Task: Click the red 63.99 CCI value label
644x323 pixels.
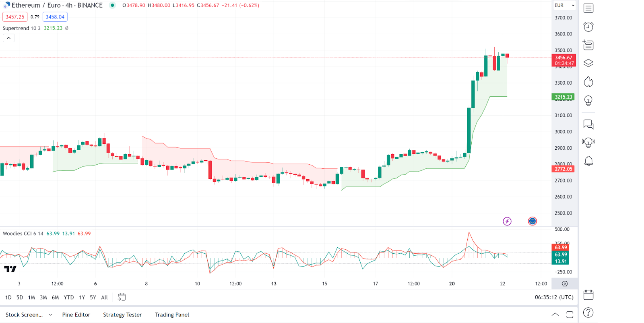Action: point(561,248)
